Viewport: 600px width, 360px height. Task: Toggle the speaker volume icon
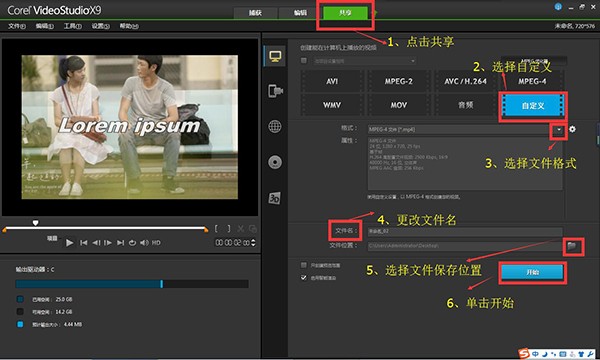coord(144,243)
